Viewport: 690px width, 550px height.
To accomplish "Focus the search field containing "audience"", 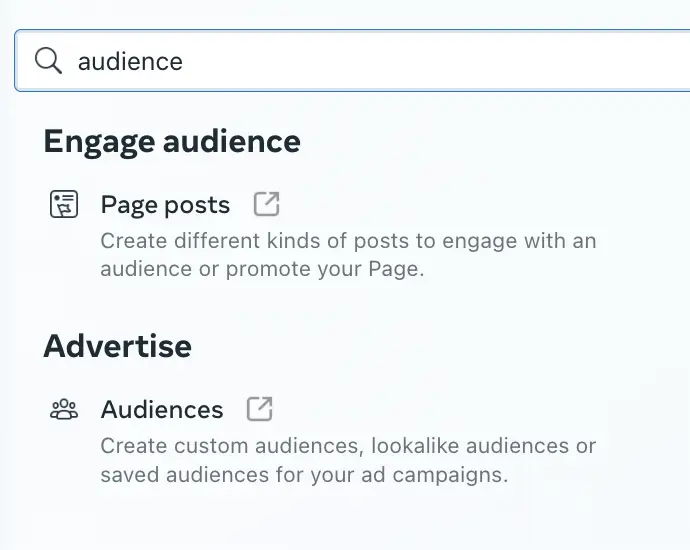I will pyautogui.click(x=352, y=61).
